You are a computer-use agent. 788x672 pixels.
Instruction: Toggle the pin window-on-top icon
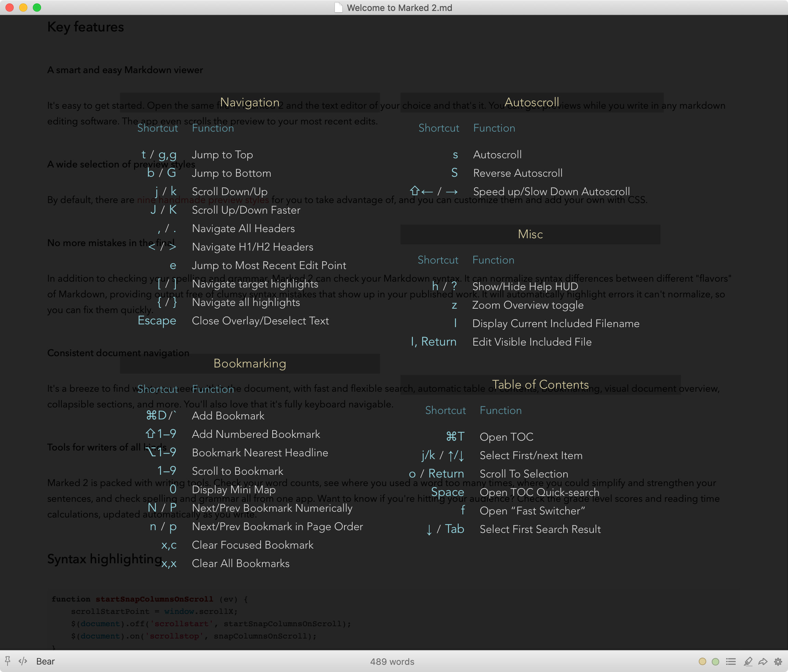(8, 661)
